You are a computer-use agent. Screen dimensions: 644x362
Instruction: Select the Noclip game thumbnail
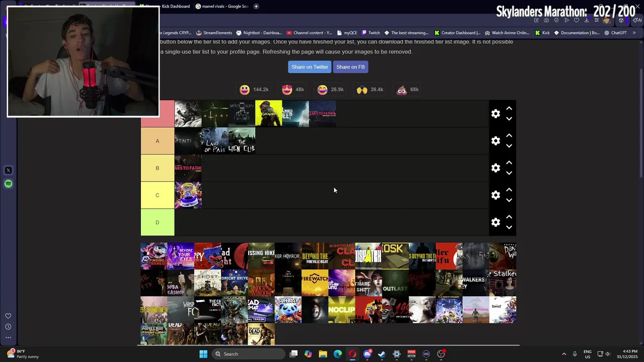[342, 310]
